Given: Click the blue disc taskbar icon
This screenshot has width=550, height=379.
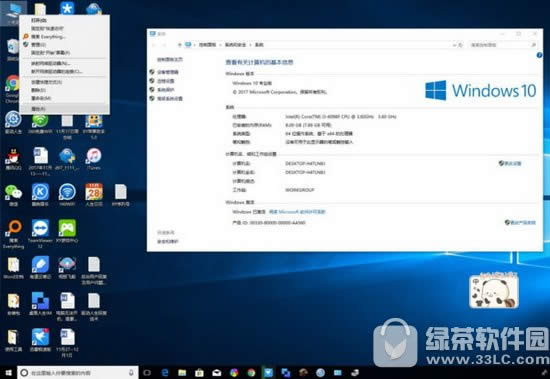Looking at the screenshot, I should 320,372.
